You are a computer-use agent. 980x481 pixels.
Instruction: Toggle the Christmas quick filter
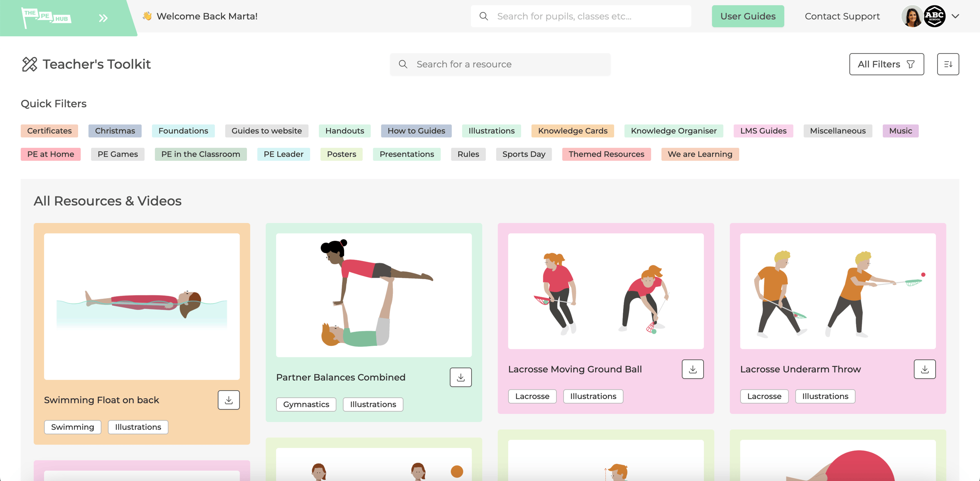tap(115, 131)
